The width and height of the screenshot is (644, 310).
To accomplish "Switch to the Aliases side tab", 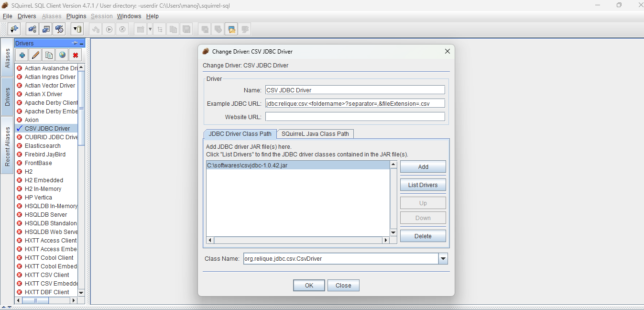I will click(7, 57).
